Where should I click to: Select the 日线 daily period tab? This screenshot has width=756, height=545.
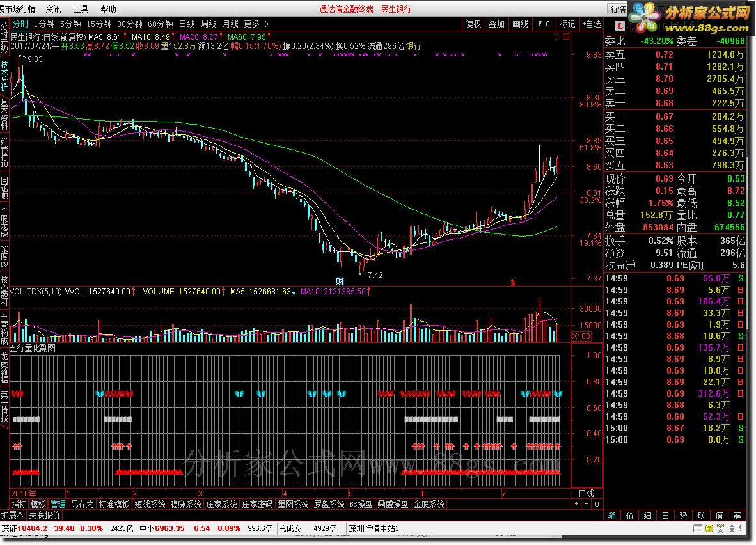pyautogui.click(x=187, y=24)
